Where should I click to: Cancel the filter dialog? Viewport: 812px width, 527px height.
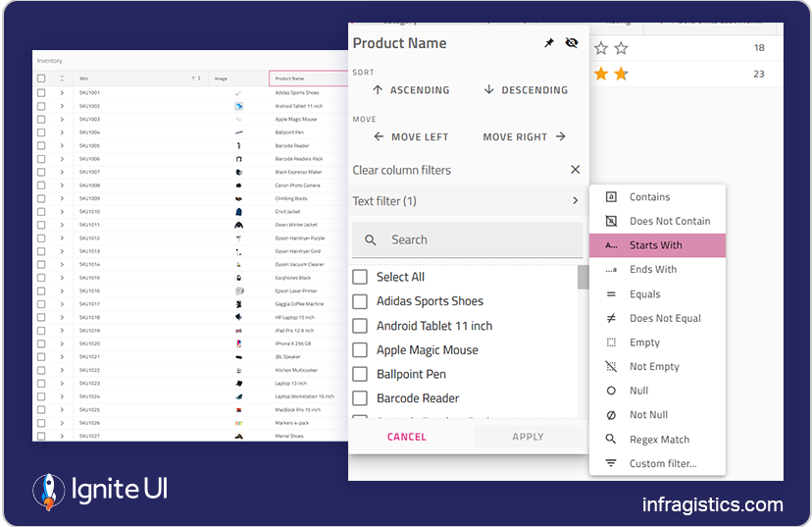(407, 437)
